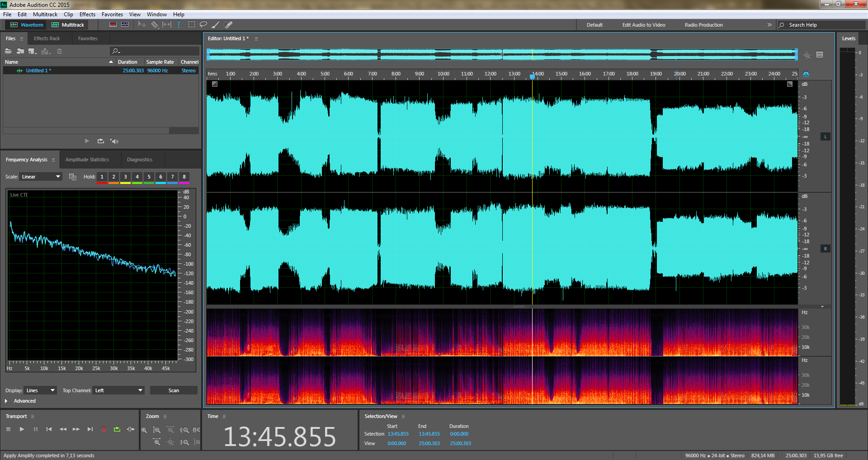Open the Scale dropdown set to Linear
Screen dimensions: 868x460
click(41, 177)
